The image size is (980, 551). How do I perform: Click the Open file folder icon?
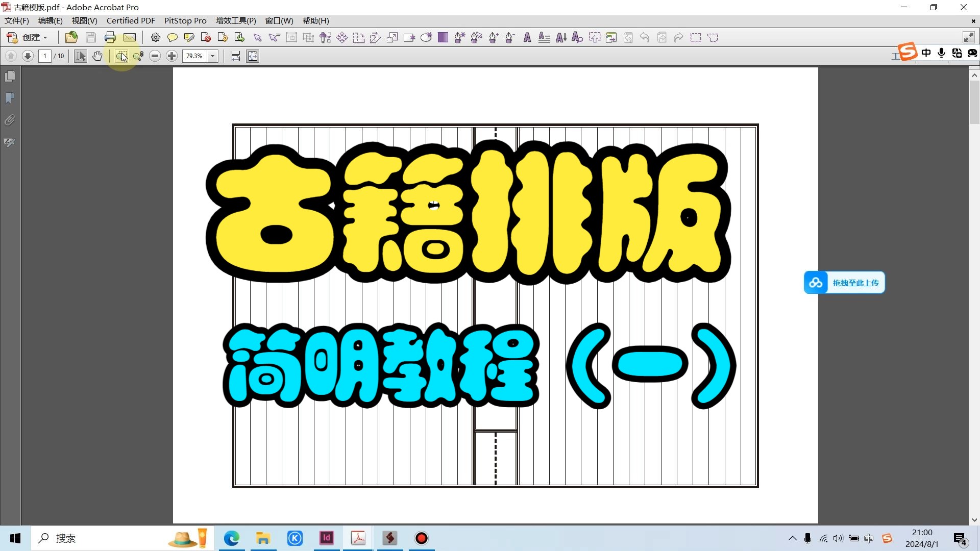click(x=71, y=37)
